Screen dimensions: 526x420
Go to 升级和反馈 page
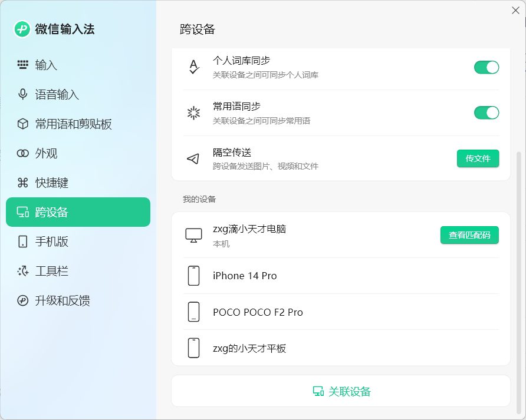(78, 300)
